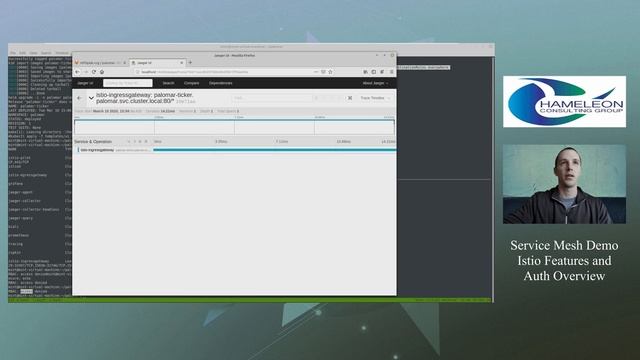The width and height of the screenshot is (640, 360).
Task: Open the Jaeger Search page
Action: click(x=168, y=83)
